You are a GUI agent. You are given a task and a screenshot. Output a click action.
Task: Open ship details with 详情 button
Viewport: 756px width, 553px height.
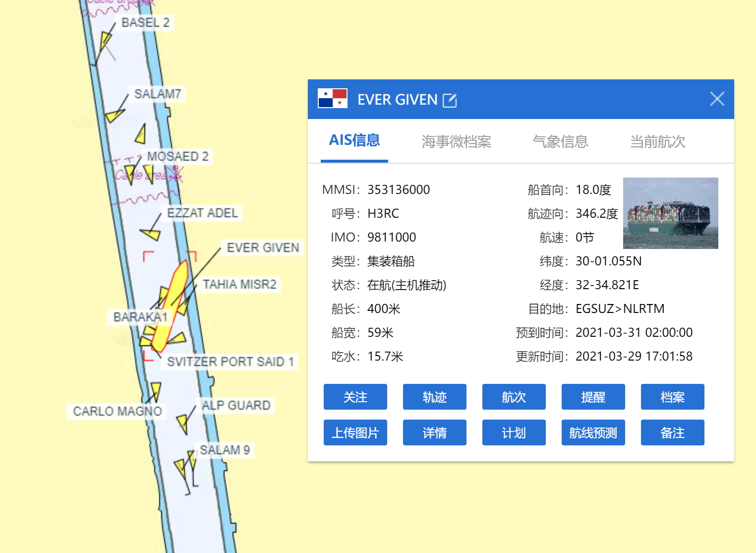(434, 432)
